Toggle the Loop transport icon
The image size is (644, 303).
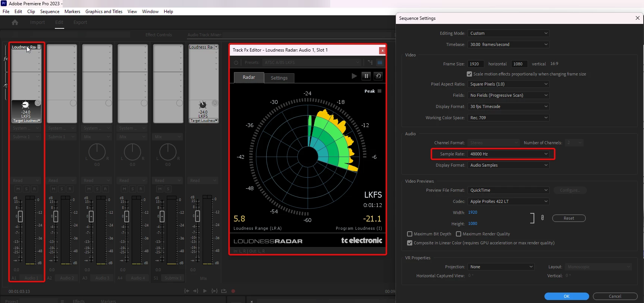coord(224,291)
